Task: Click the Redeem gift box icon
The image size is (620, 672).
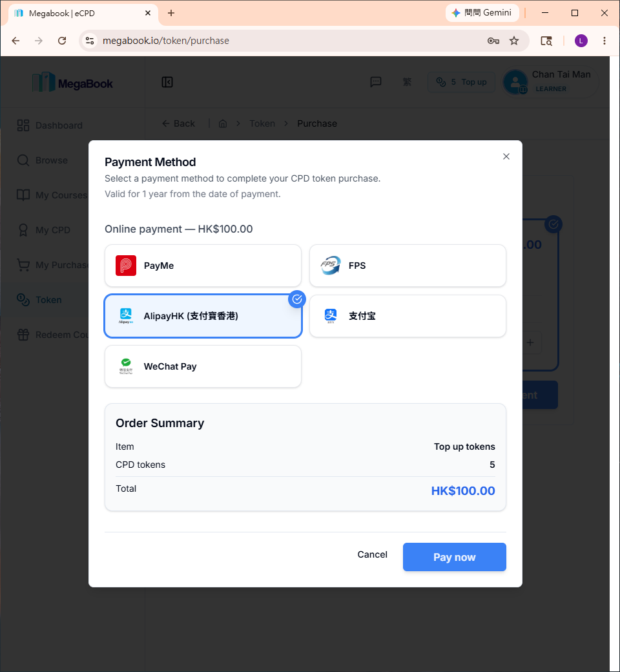Action: pyautogui.click(x=23, y=335)
